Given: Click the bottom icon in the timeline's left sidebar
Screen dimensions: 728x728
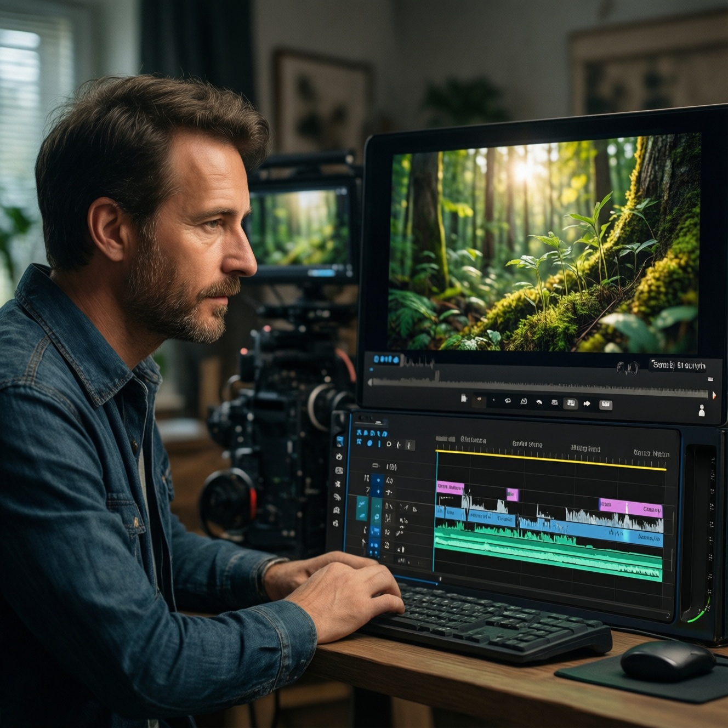Looking at the screenshot, I should tap(335, 524).
